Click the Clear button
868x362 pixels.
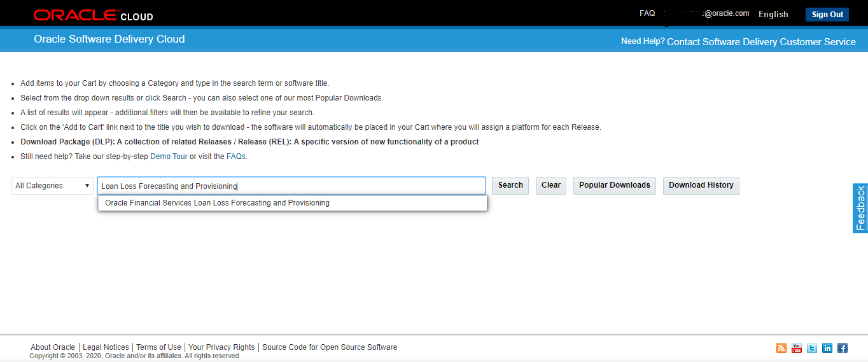point(551,185)
